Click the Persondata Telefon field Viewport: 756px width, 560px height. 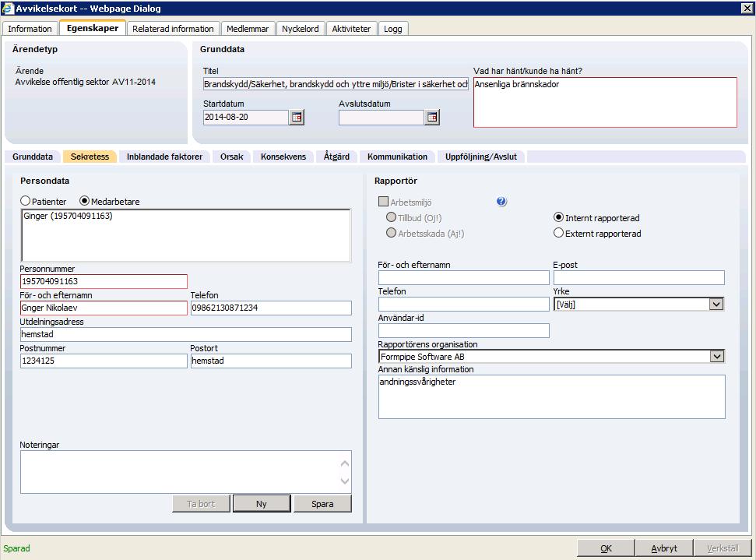(x=271, y=308)
